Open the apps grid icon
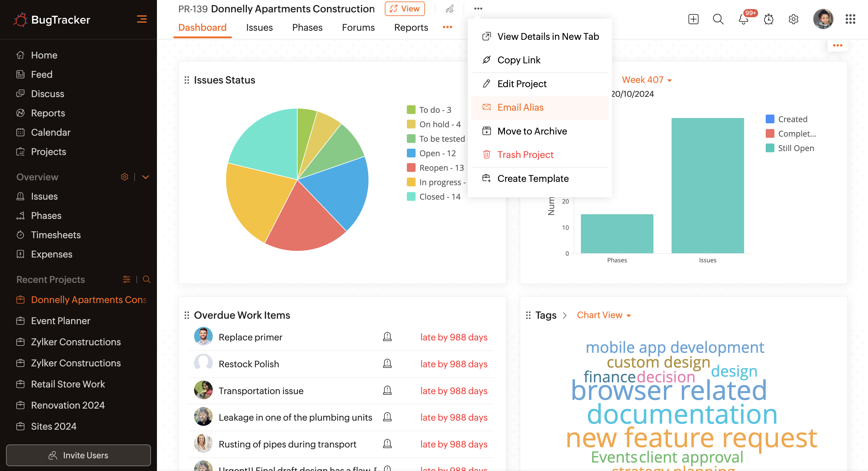The image size is (868, 471). point(850,19)
